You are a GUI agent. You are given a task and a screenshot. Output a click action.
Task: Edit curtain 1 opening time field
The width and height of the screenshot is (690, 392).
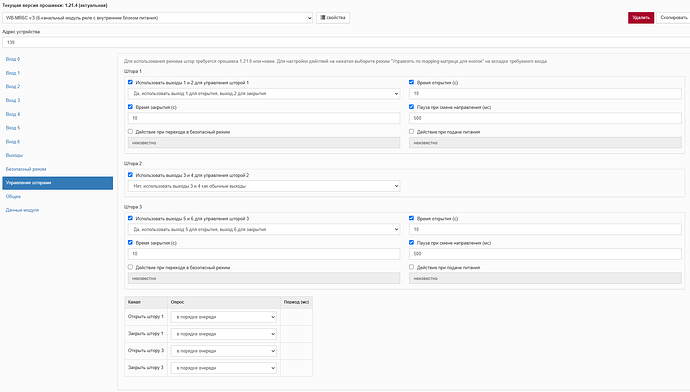[545, 94]
